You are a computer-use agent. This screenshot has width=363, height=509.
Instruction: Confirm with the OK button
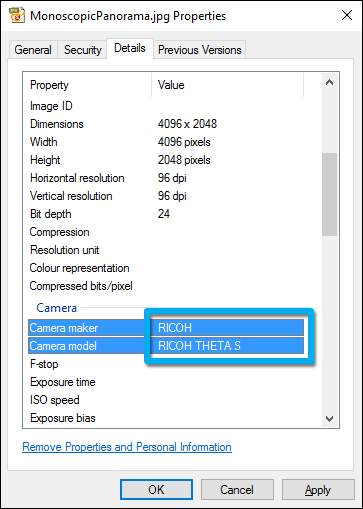coord(156,490)
